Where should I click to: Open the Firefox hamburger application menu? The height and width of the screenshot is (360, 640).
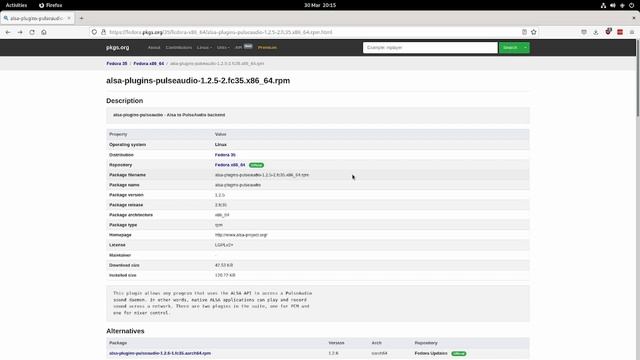[x=632, y=32]
